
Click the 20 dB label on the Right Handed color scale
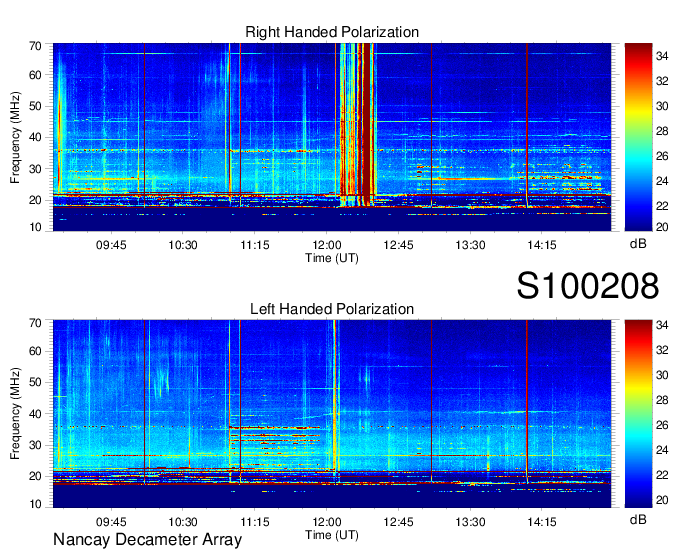(x=662, y=227)
